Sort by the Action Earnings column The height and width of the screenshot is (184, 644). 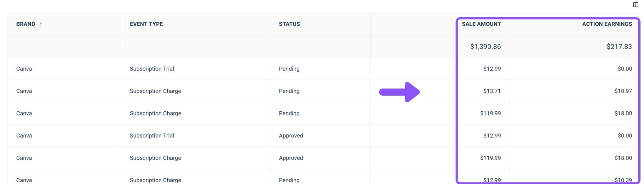tap(607, 24)
